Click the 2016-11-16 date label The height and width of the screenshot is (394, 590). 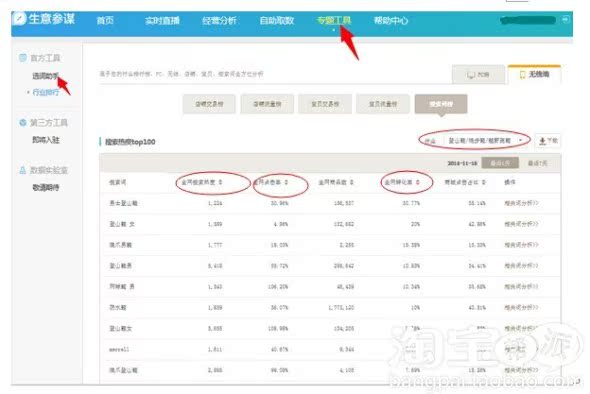pos(462,163)
